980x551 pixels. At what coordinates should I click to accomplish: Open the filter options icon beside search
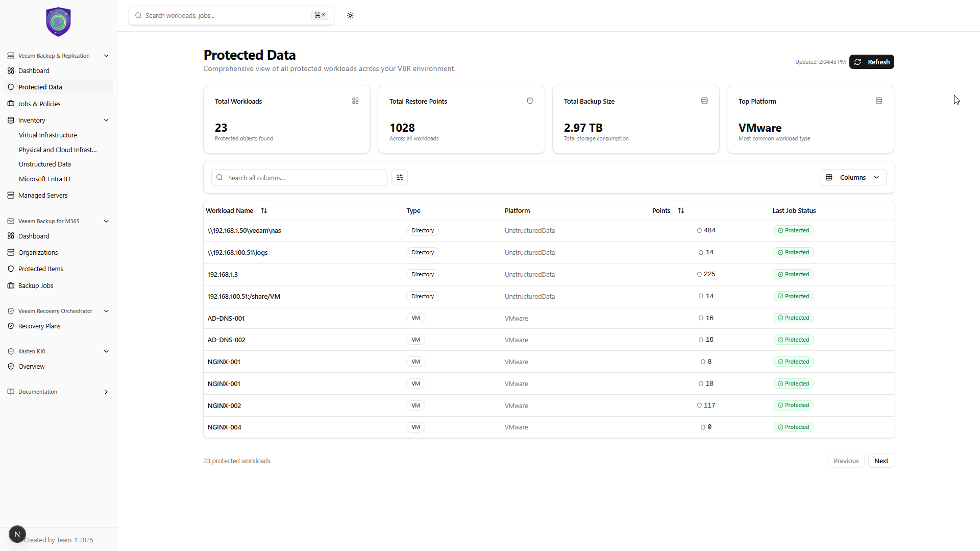click(x=400, y=178)
